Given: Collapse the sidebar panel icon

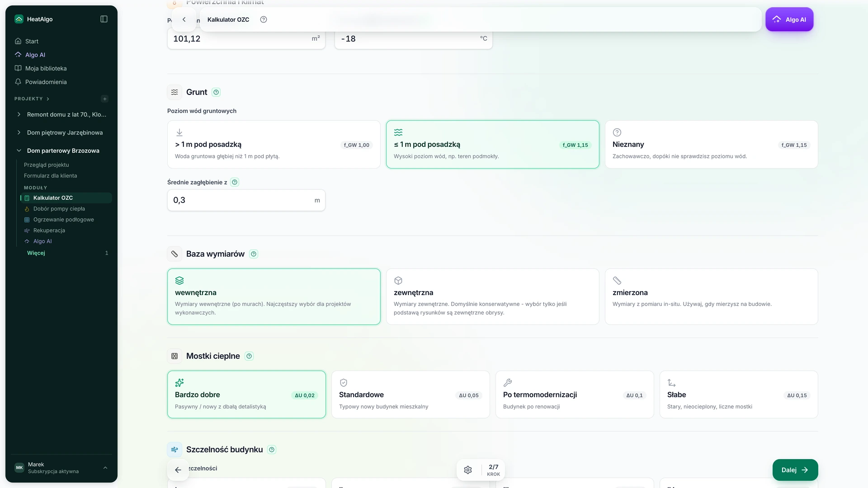Looking at the screenshot, I should tap(104, 19).
